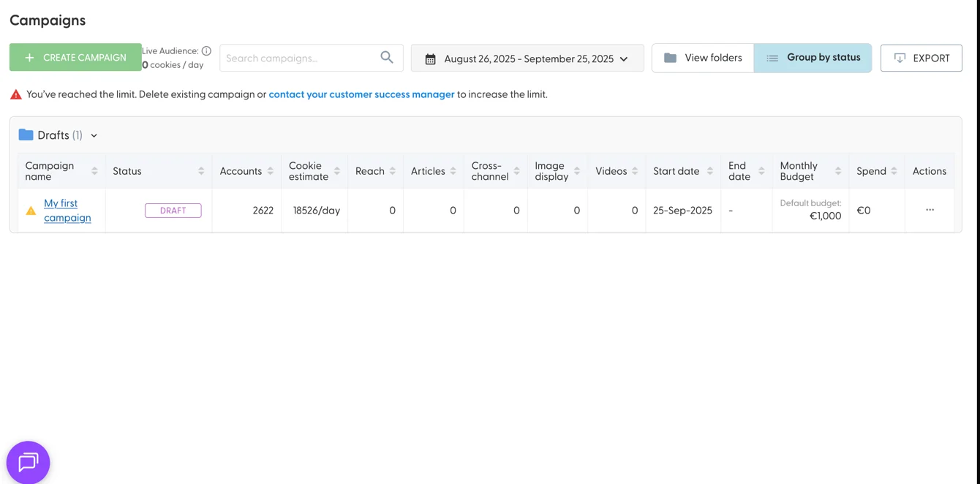980x484 pixels.
Task: Click the €1,000 default budget value
Action: [x=826, y=216]
